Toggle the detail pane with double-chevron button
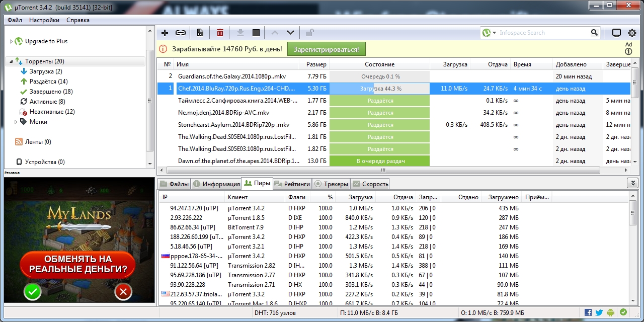The width and height of the screenshot is (644, 322). pos(632,183)
